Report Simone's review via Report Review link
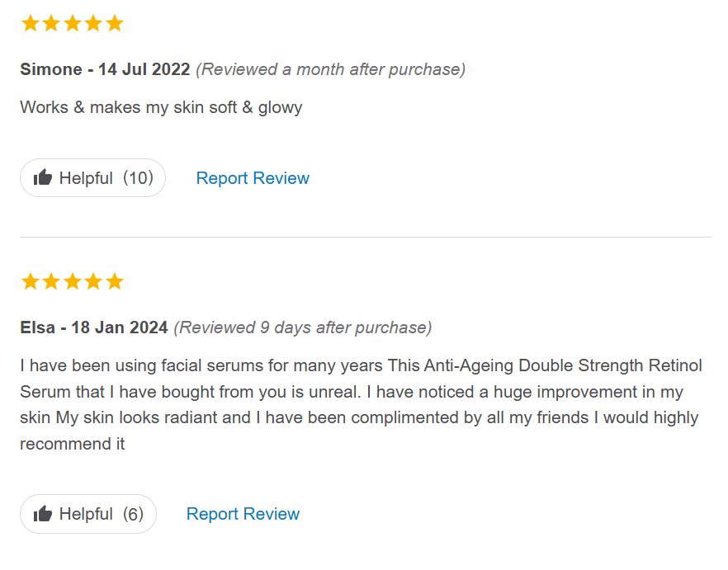 253,178
